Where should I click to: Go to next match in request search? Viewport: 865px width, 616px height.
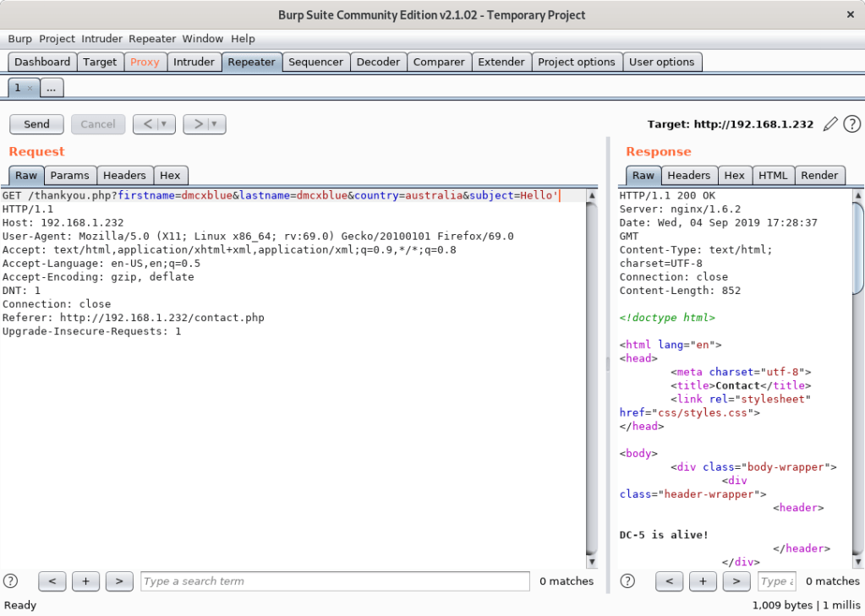pyautogui.click(x=118, y=581)
